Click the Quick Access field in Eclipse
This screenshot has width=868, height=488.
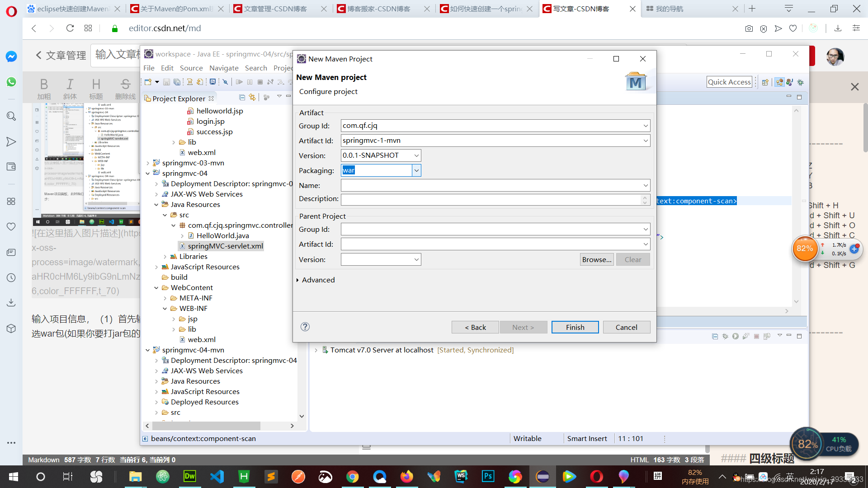pyautogui.click(x=729, y=82)
